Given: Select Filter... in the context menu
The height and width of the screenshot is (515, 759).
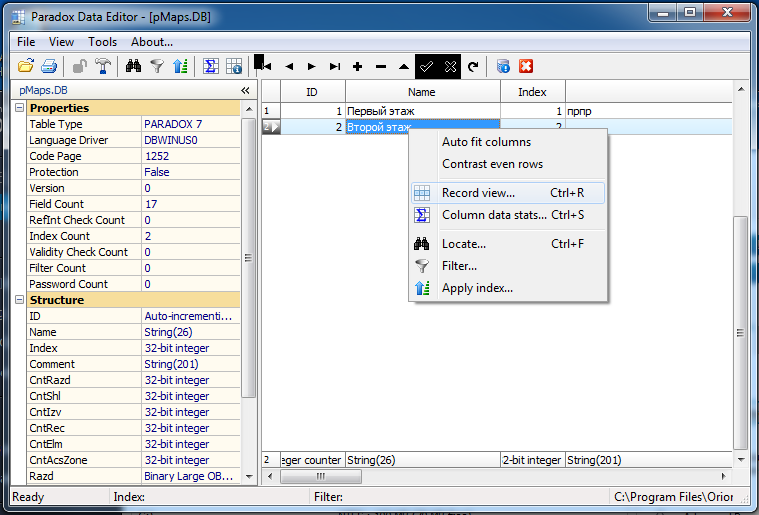Looking at the screenshot, I should 508,266.
